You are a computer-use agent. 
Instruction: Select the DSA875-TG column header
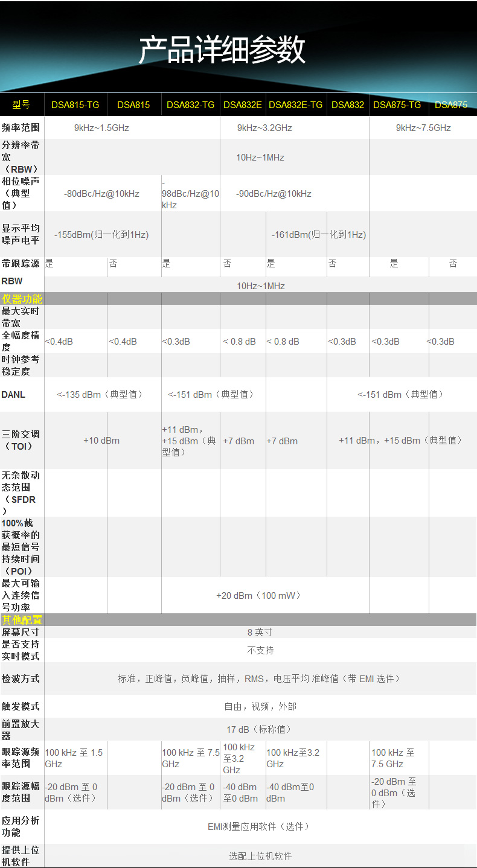(x=397, y=104)
